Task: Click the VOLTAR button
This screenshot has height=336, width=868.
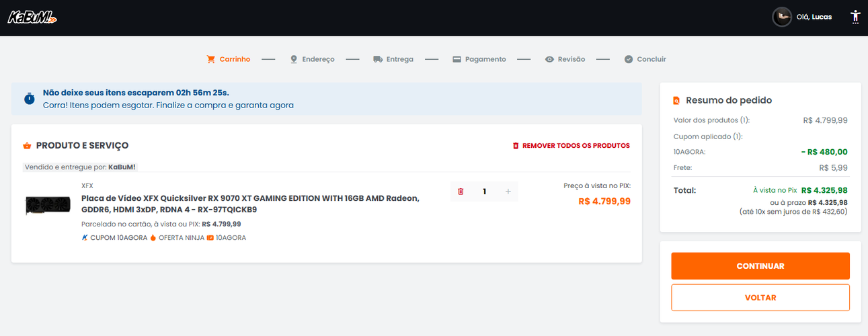Action: click(760, 298)
